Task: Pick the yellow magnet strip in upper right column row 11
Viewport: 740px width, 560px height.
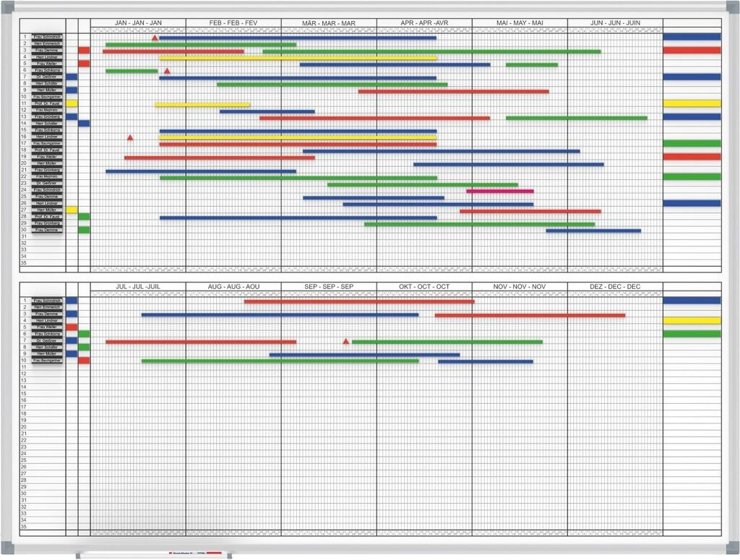Action: tap(692, 103)
